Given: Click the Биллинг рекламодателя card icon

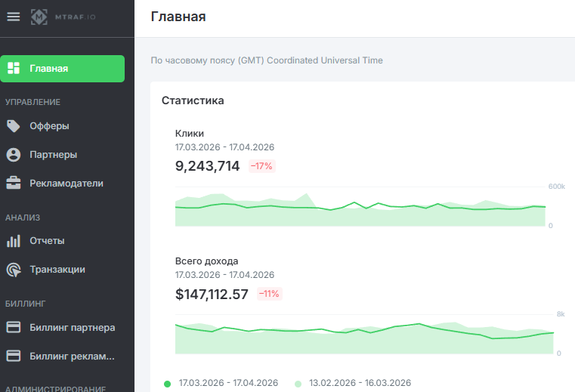Looking at the screenshot, I should pos(14,357).
